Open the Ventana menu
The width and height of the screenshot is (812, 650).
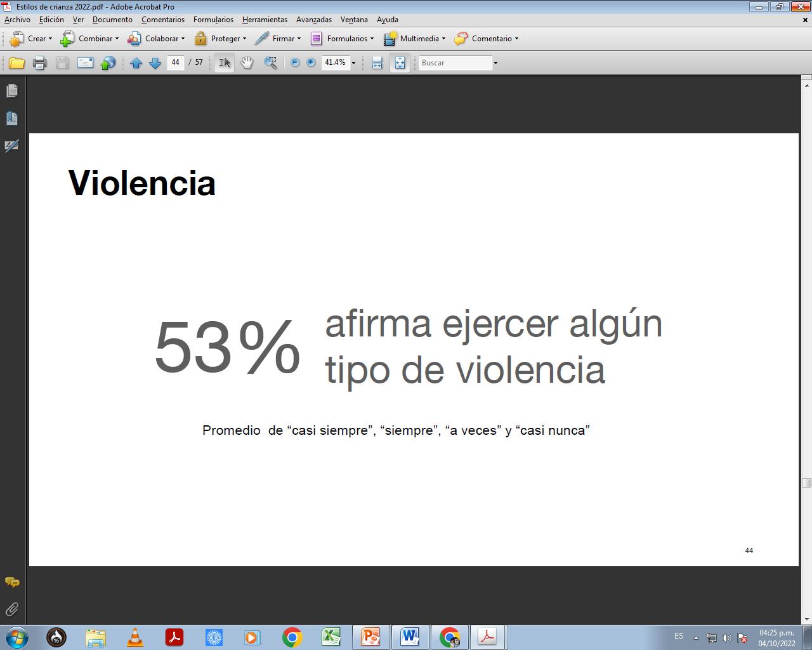coord(354,20)
